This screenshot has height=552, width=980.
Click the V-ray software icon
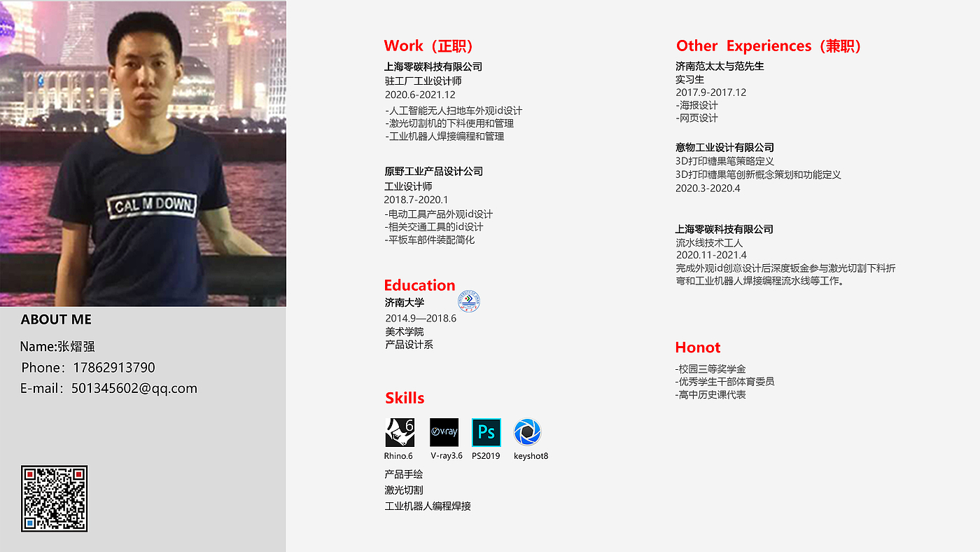tap(444, 432)
